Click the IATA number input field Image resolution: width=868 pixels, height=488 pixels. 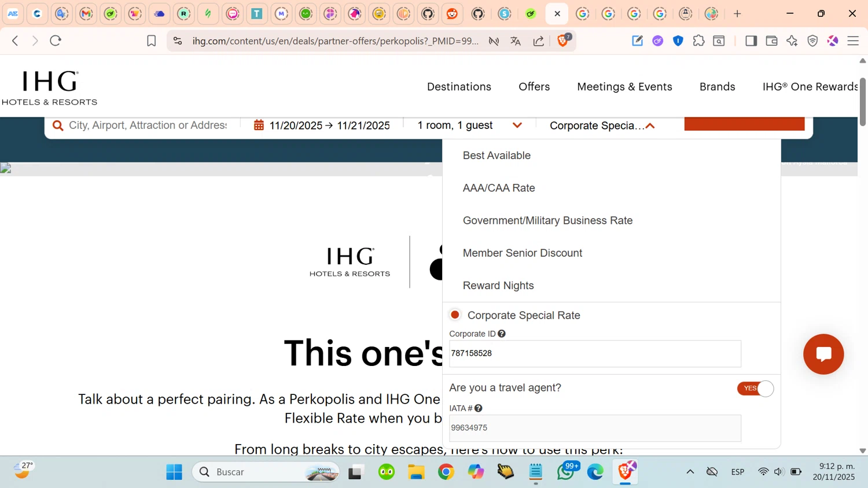595,428
